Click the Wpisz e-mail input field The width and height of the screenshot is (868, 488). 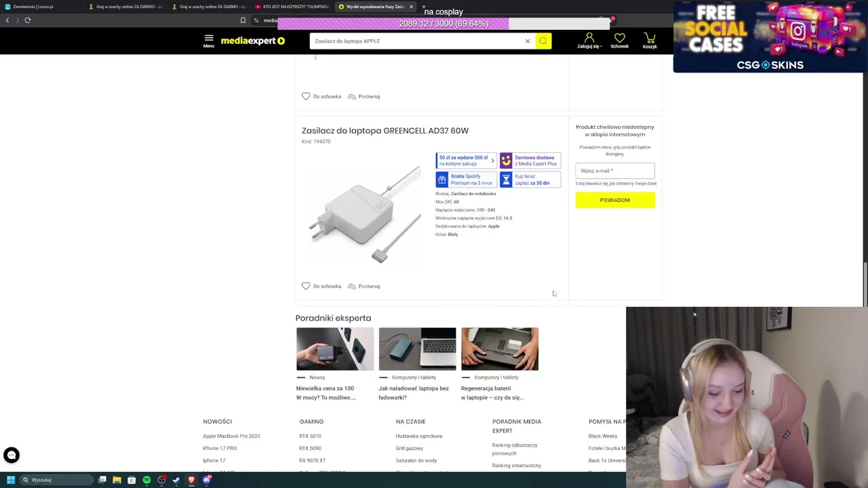tap(615, 171)
